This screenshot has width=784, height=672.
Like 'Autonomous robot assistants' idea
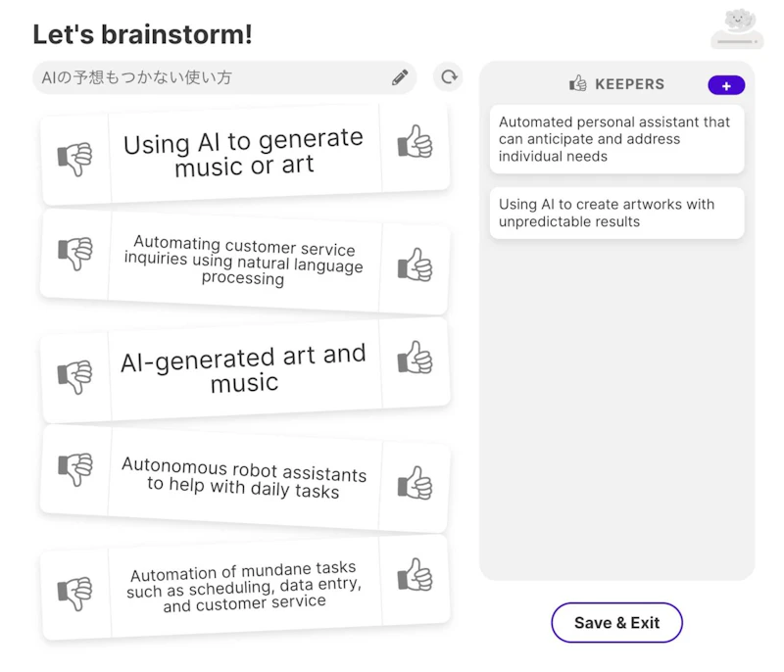click(x=415, y=482)
